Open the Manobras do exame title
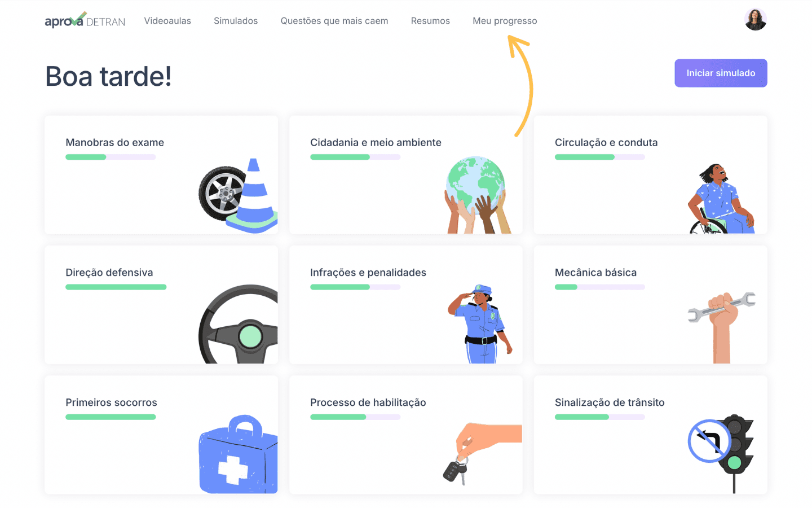This screenshot has height=508, width=812. pos(115,142)
